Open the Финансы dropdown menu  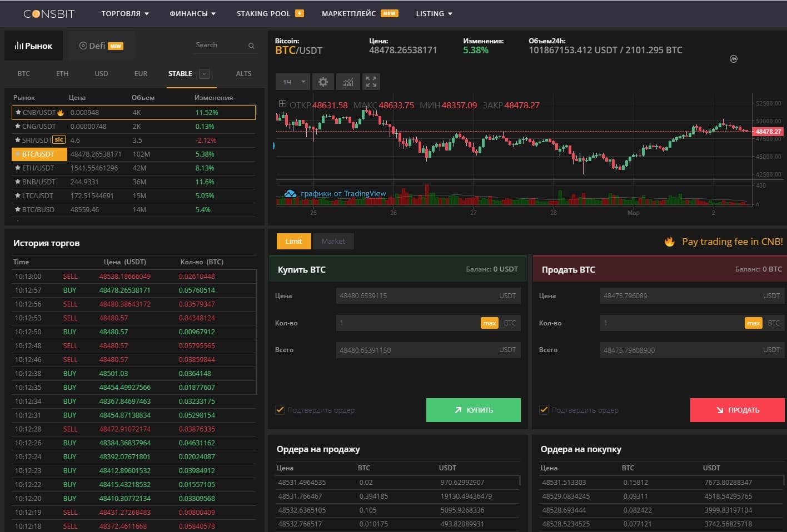coord(192,13)
